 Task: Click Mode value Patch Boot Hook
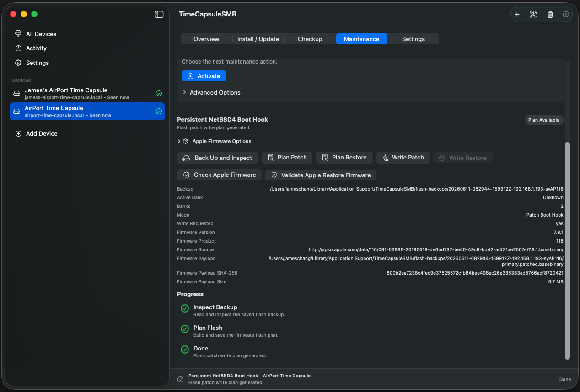pyautogui.click(x=545, y=215)
